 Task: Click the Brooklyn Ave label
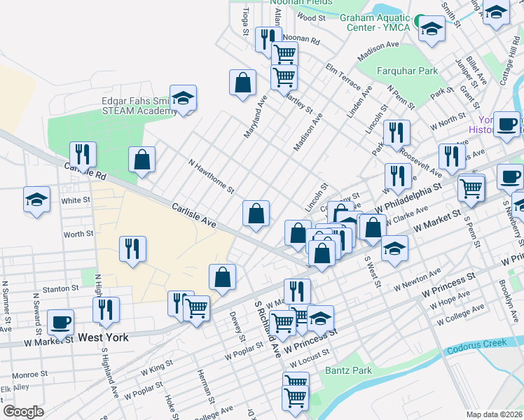pos(509,301)
